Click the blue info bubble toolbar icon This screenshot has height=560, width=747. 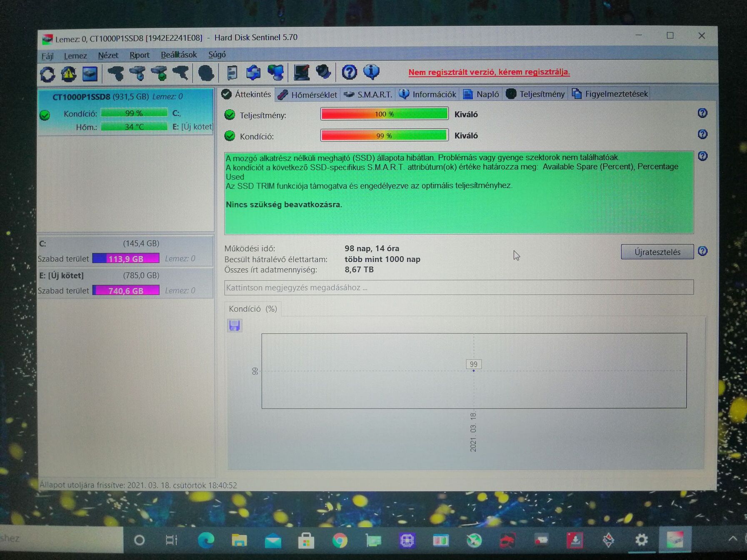pos(371,72)
